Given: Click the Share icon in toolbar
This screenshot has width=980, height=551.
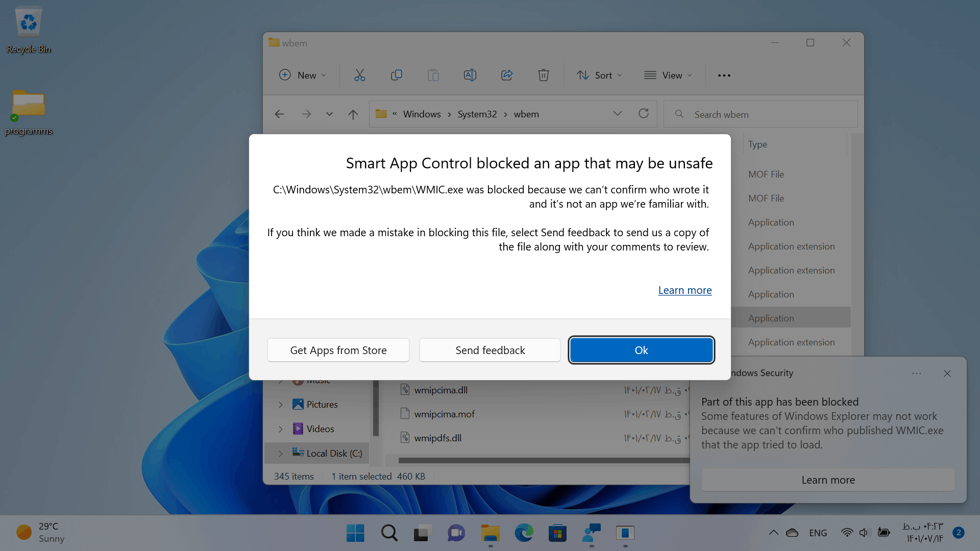Looking at the screenshot, I should [507, 76].
